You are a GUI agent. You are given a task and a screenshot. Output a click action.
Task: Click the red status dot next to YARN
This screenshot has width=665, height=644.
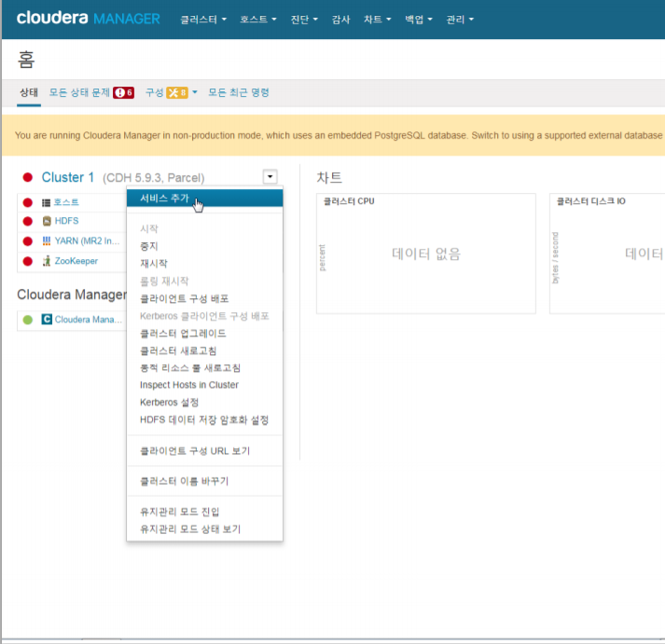click(28, 241)
